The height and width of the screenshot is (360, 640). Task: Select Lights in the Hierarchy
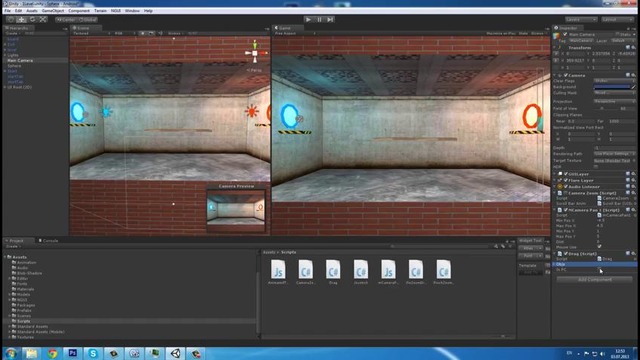[x=13, y=55]
